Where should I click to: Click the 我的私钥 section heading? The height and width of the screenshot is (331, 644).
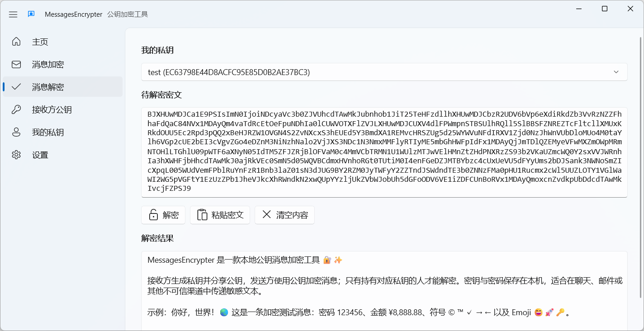click(x=157, y=50)
